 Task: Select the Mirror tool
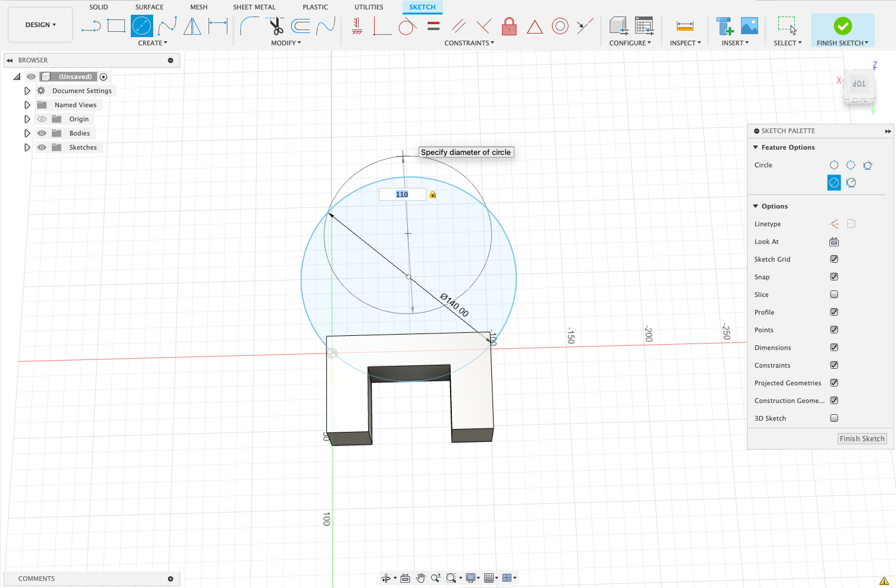coord(193,26)
